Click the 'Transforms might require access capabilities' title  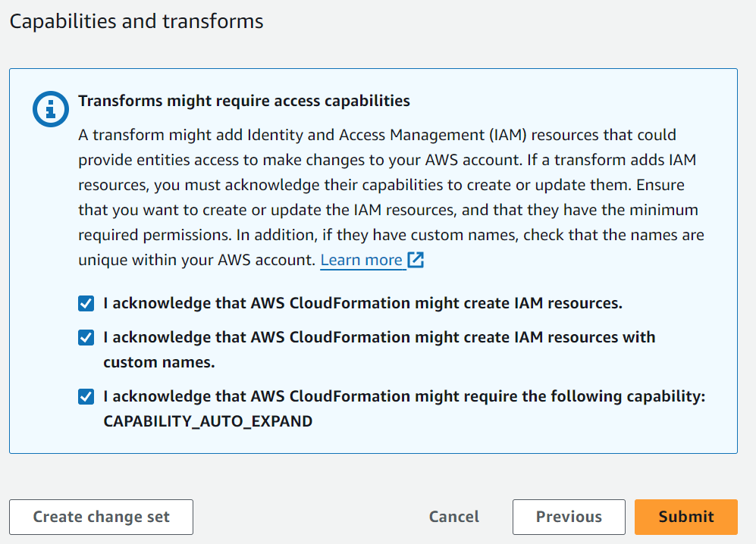244,101
